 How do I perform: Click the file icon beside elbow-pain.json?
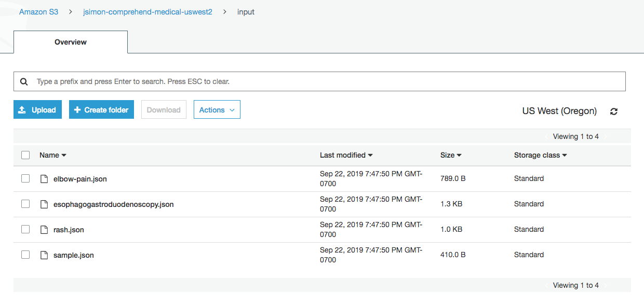(x=44, y=179)
